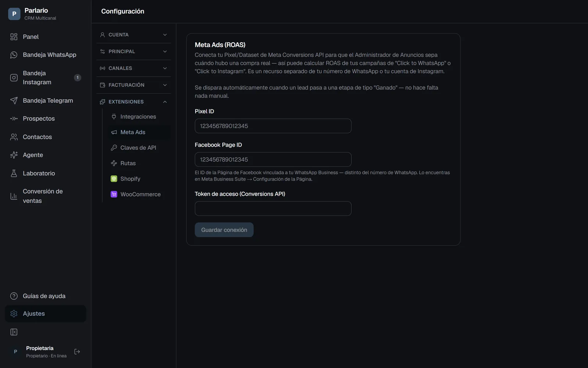The image size is (588, 368).
Task: Select Claves de API menu item
Action: tap(139, 148)
